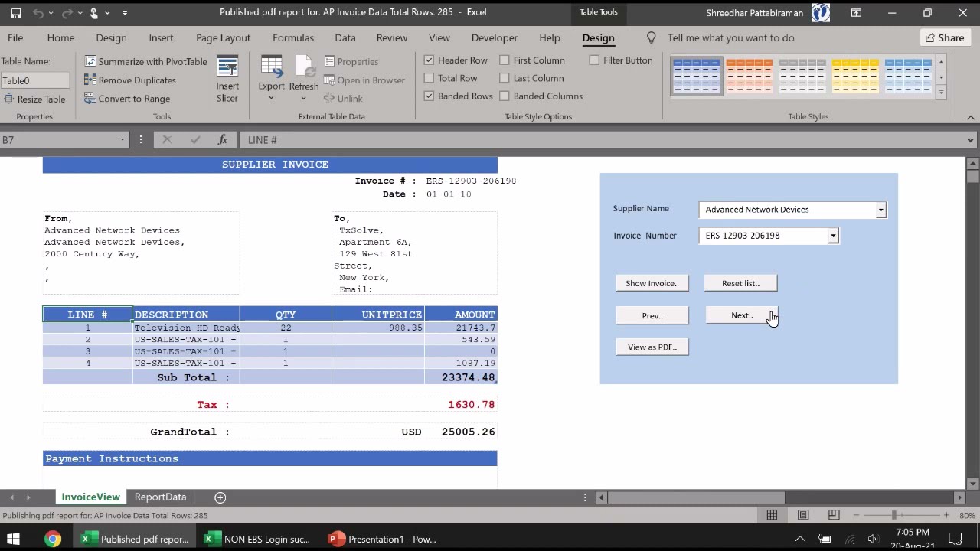This screenshot has height=551, width=980.
Task: Customize Quick Access Toolbar dropdown
Action: 125,13
